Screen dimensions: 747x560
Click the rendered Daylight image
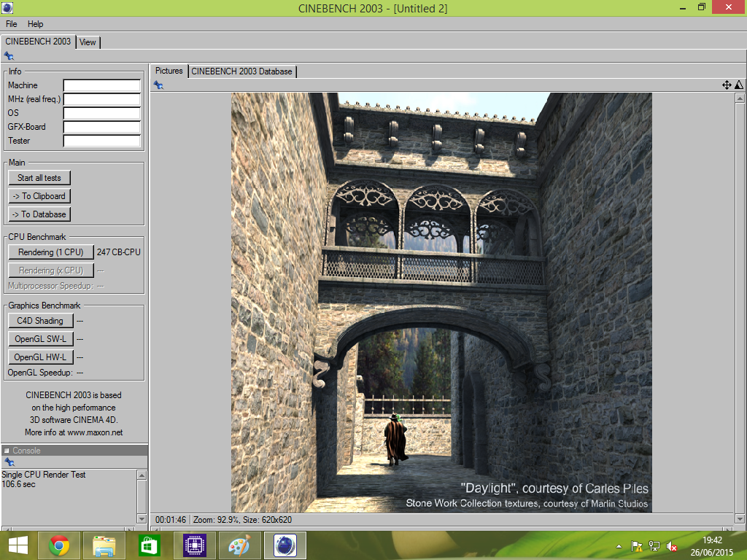coord(441,303)
